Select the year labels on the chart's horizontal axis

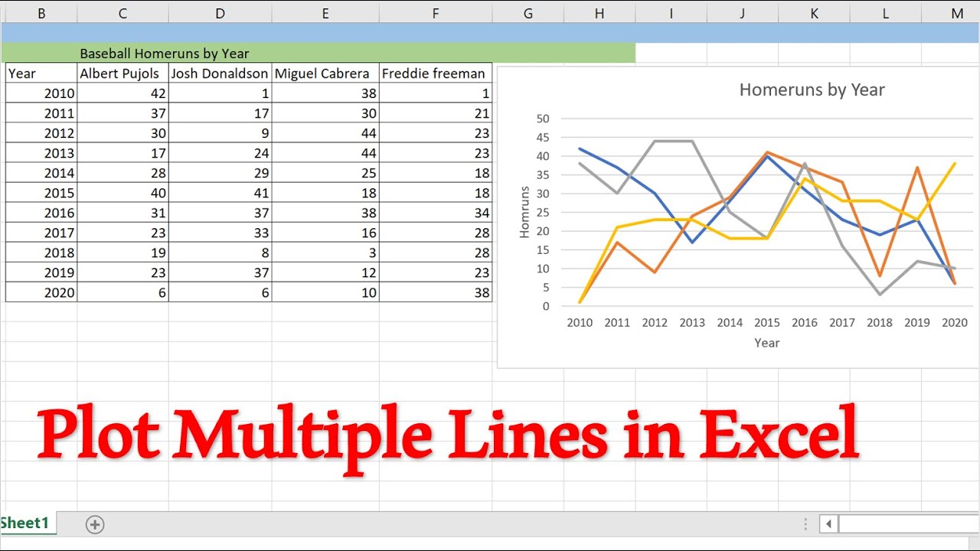(767, 322)
